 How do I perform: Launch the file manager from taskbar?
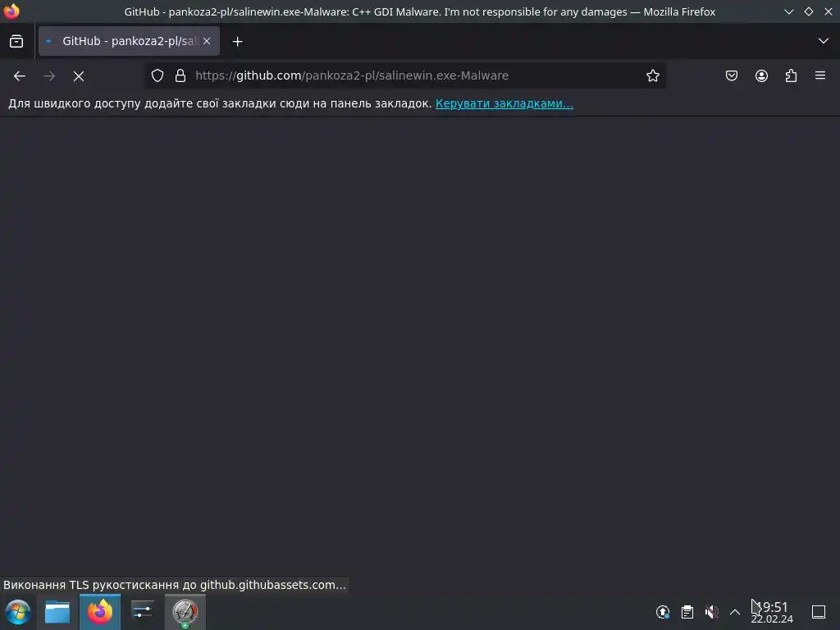(57, 612)
